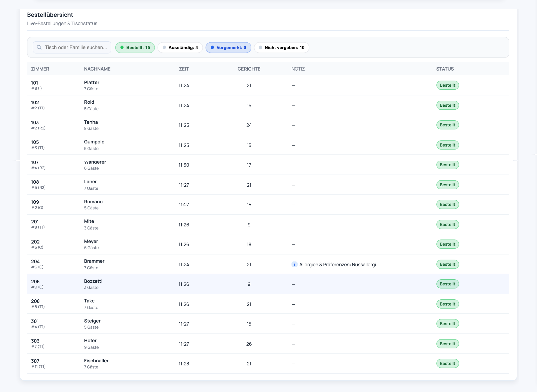
Task: Sort by the ZEIT column header
Action: (184, 69)
